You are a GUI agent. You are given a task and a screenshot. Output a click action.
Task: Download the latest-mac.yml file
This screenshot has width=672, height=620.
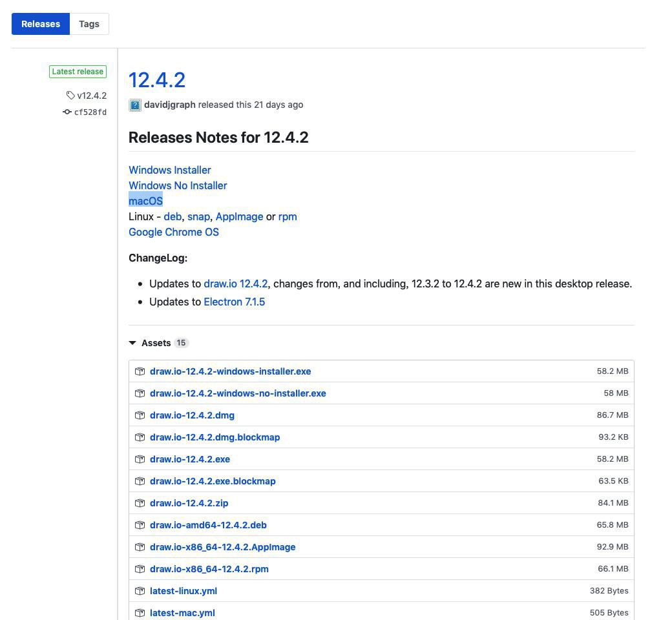click(182, 613)
